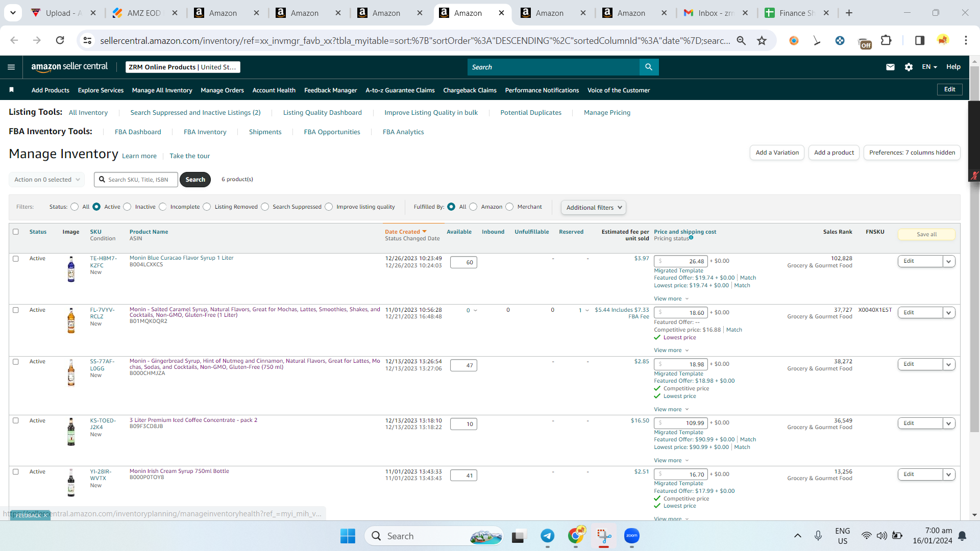Open a new browser tab with the plus icon

pos(849,13)
